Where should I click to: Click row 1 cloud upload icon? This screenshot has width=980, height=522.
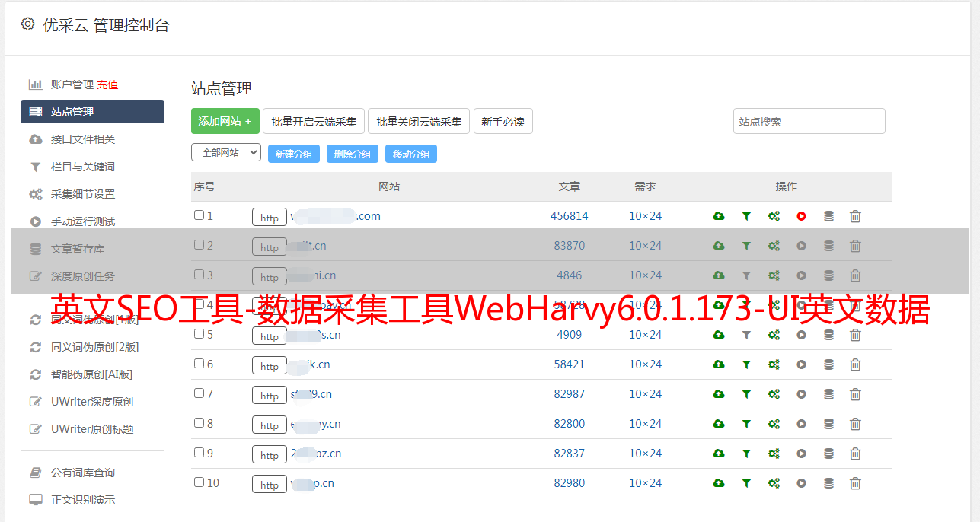719,216
